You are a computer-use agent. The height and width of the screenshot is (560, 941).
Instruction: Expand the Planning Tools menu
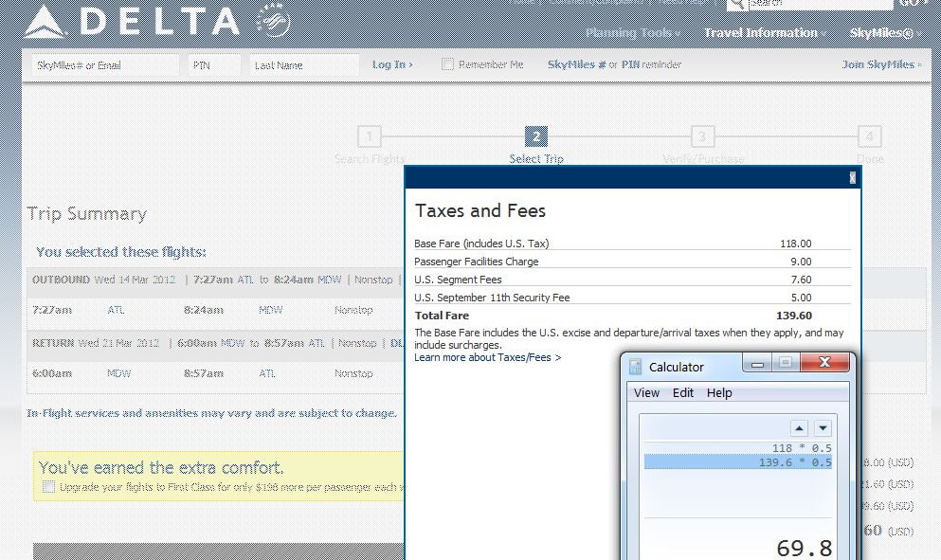(x=631, y=33)
